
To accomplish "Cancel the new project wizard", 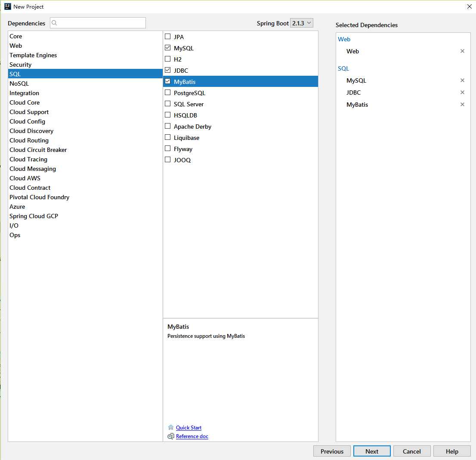I will (411, 451).
